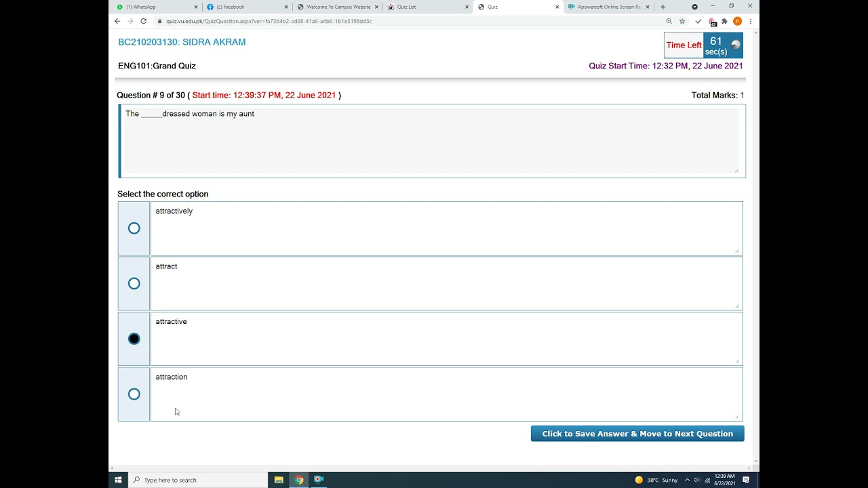This screenshot has height=488, width=868.
Task: Click the 'attractive' answer text area
Action: coord(446,339)
